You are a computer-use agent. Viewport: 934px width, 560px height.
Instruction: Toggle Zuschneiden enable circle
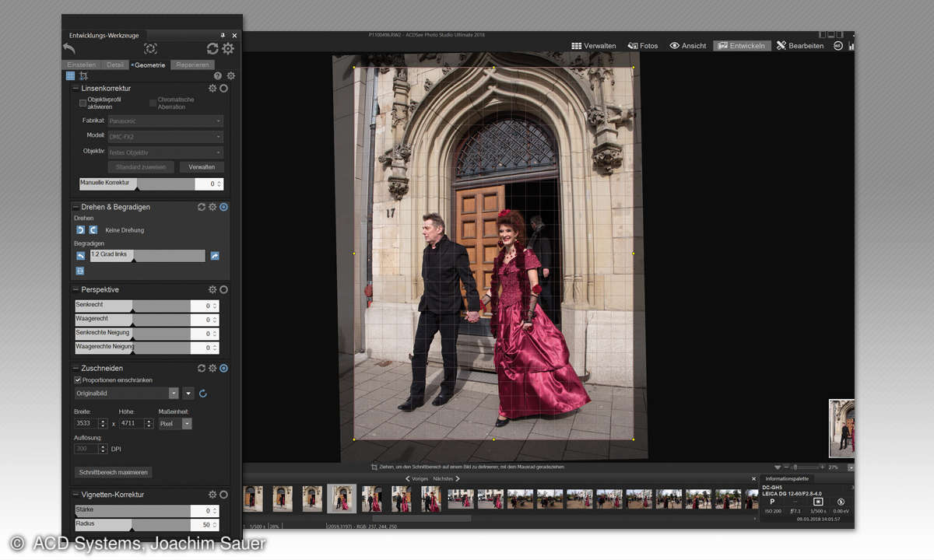223,368
